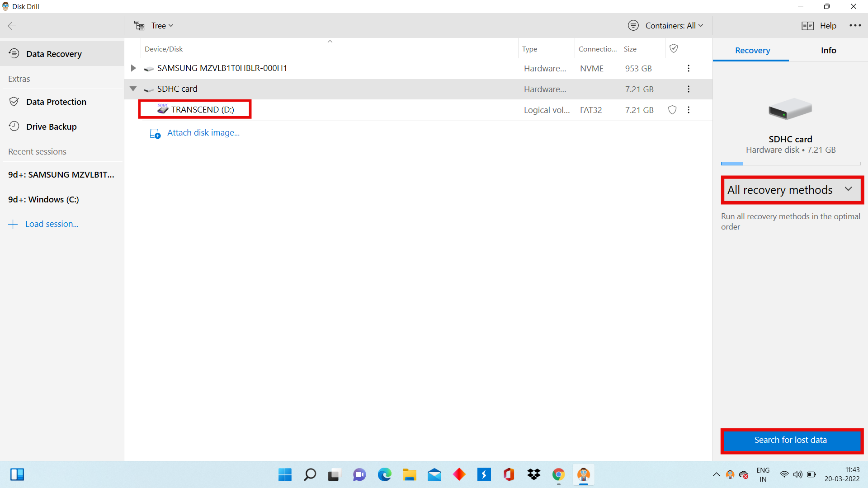This screenshot has width=868, height=488.
Task: Open the Containers: All filter dropdown
Action: pos(665,26)
